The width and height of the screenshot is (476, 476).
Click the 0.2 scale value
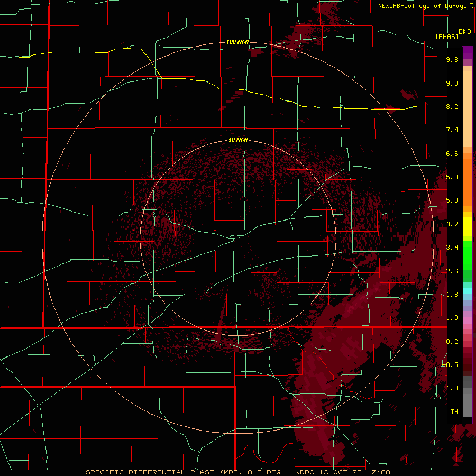click(x=452, y=342)
